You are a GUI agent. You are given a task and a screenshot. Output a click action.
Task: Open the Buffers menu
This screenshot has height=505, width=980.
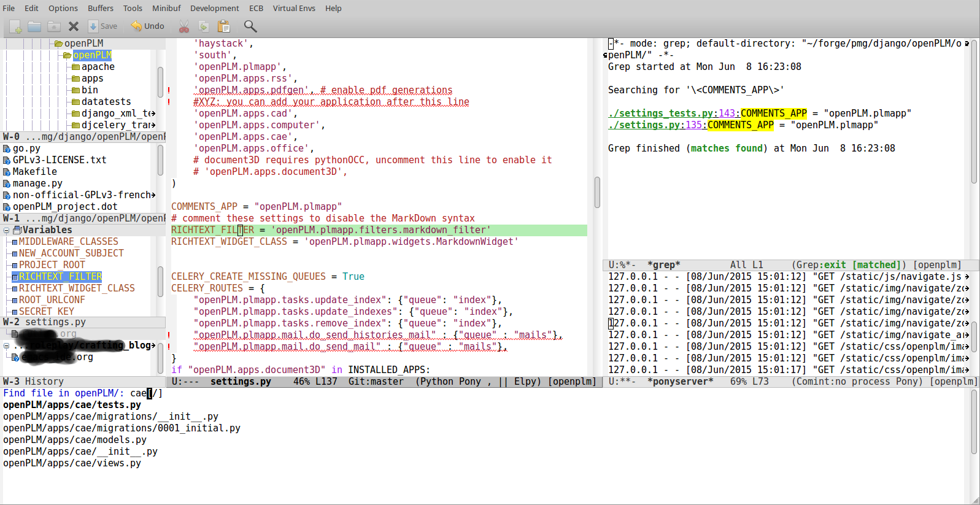point(101,8)
